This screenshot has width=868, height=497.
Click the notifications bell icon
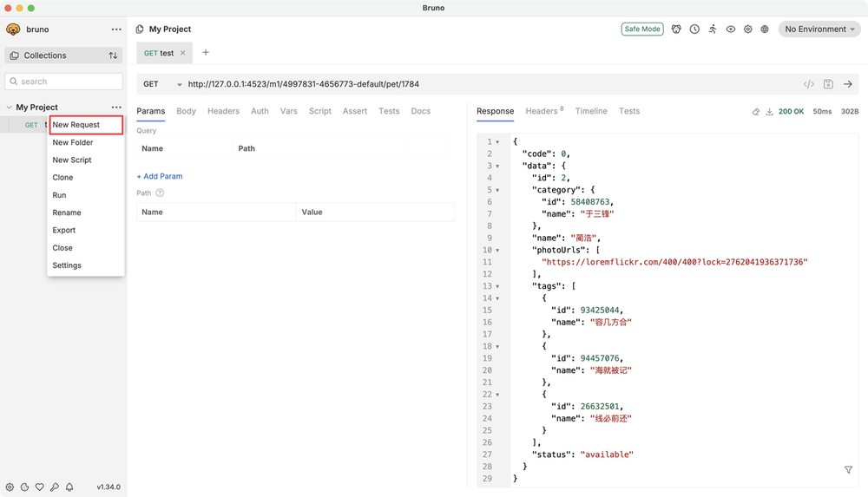(69, 487)
